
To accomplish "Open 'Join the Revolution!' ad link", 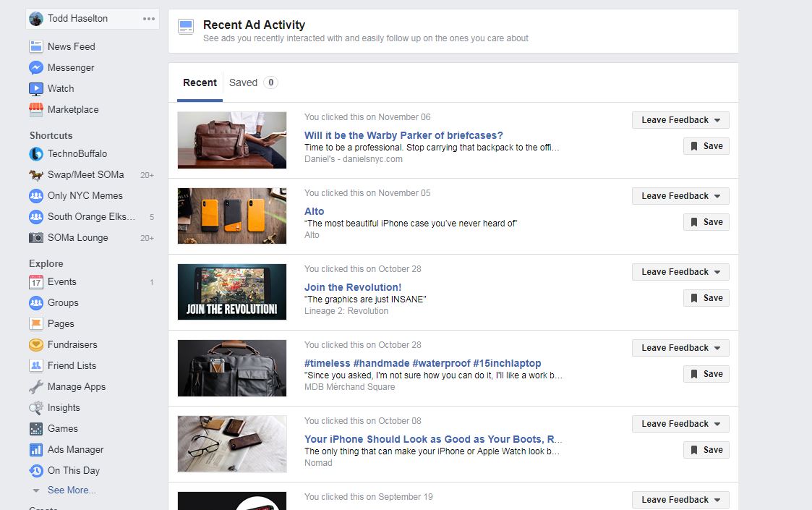I will click(353, 287).
